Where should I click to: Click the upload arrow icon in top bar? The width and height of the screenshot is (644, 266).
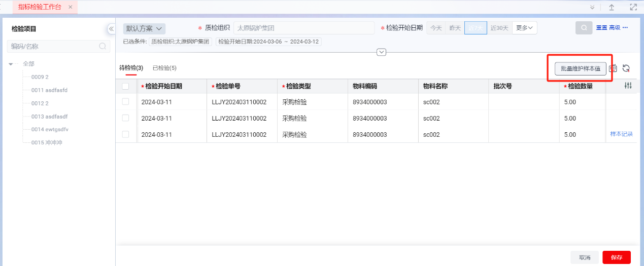coord(612,7)
